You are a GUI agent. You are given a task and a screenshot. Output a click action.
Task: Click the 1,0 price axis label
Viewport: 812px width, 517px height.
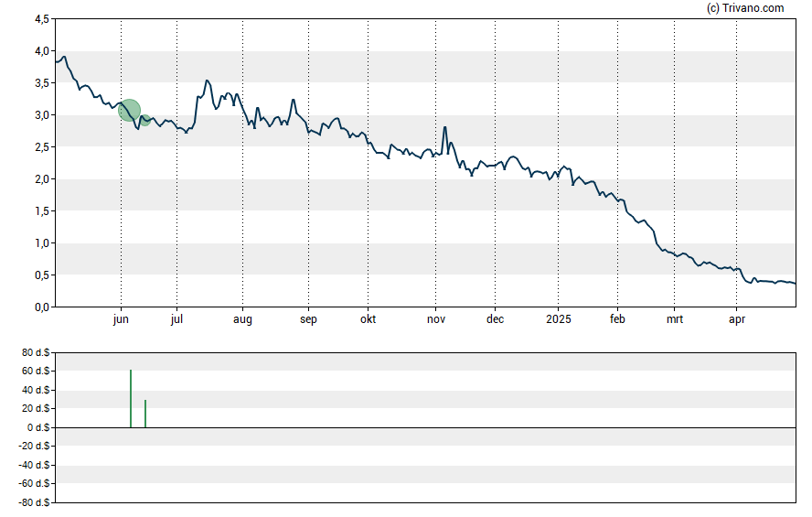tap(42, 243)
